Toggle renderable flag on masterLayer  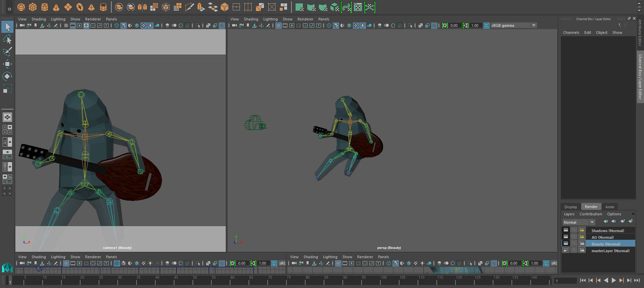[x=566, y=250]
